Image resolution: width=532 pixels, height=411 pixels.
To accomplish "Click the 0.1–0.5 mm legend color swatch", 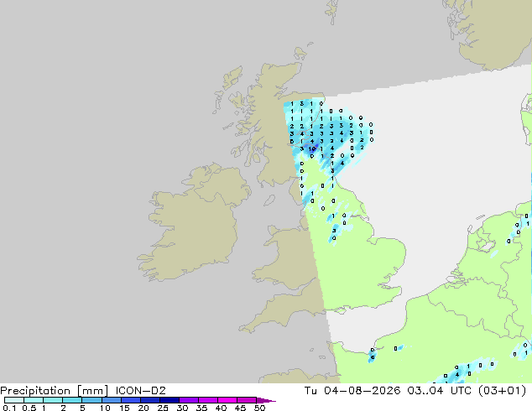I will pyautogui.click(x=14, y=400).
